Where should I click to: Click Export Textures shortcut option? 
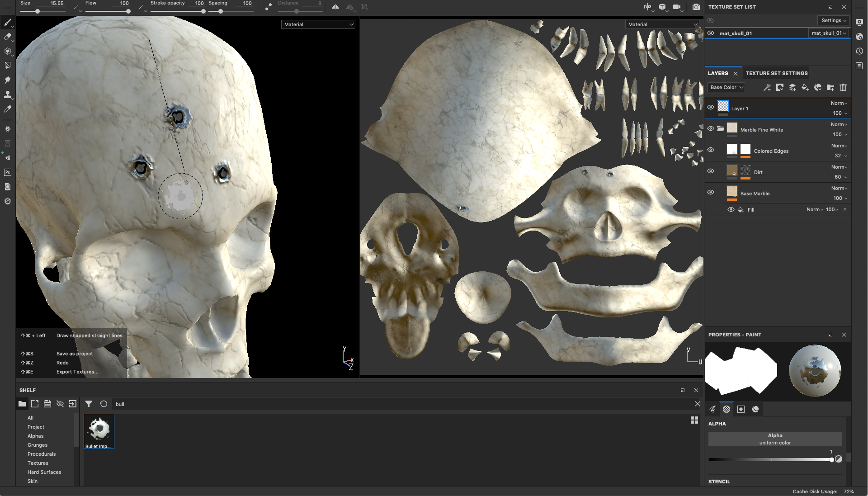click(x=77, y=371)
